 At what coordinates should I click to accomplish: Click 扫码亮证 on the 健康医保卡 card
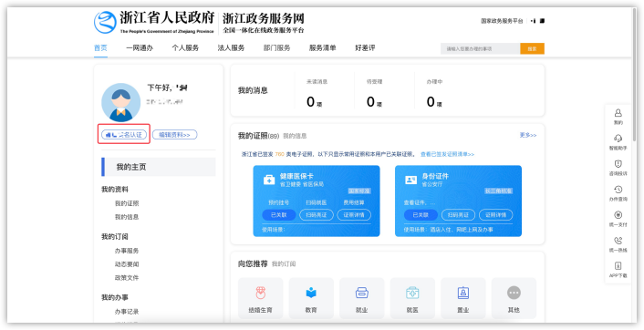tap(317, 214)
